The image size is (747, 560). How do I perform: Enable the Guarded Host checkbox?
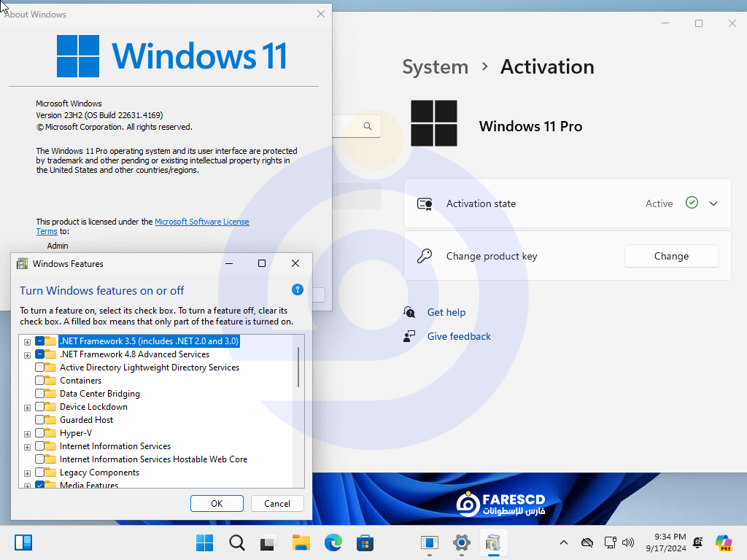click(x=39, y=419)
